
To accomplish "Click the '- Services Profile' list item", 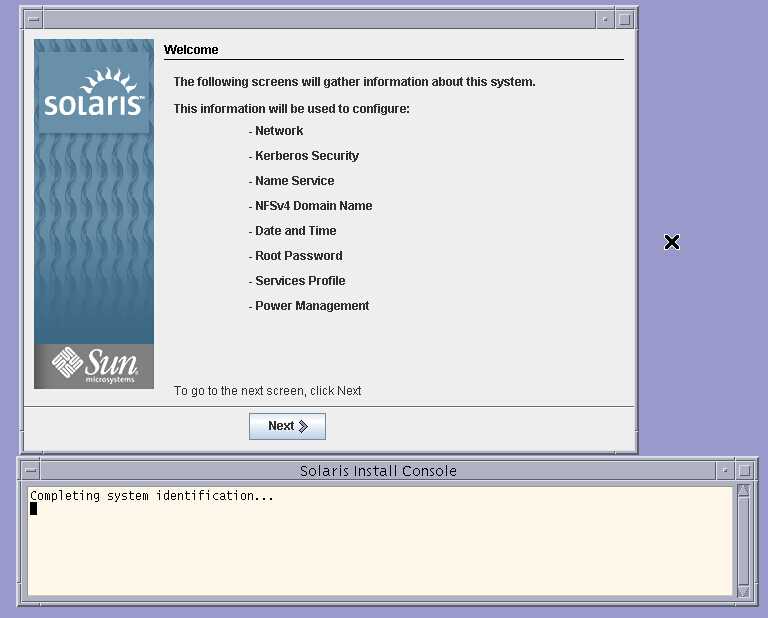I will click(x=297, y=281).
